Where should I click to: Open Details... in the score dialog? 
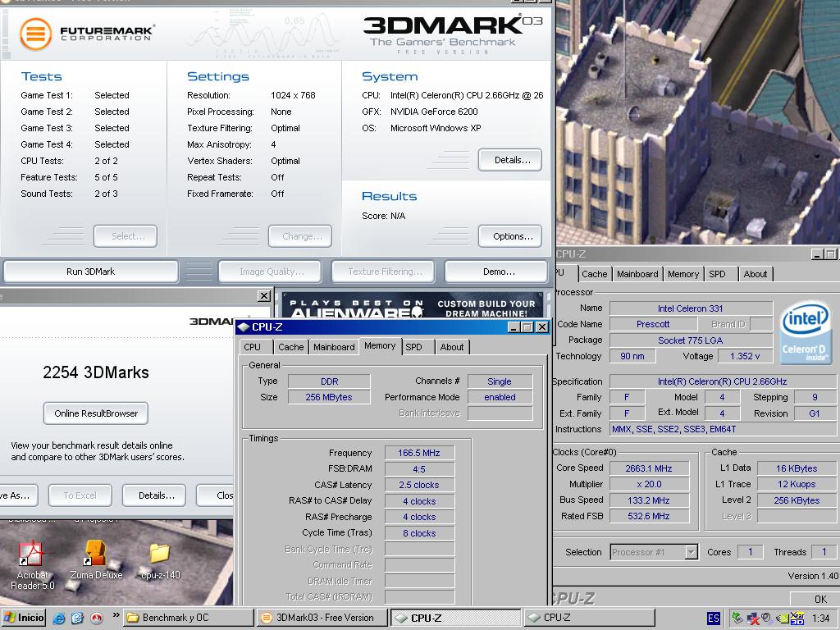pyautogui.click(x=154, y=495)
